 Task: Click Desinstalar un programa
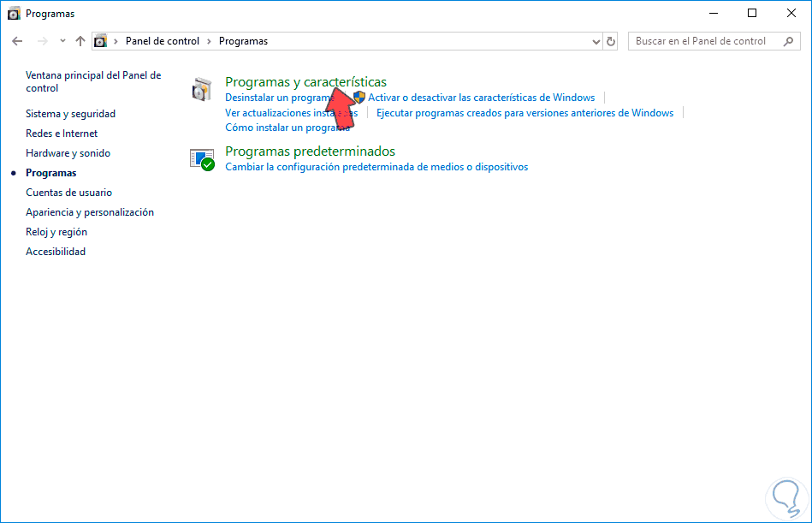280,98
